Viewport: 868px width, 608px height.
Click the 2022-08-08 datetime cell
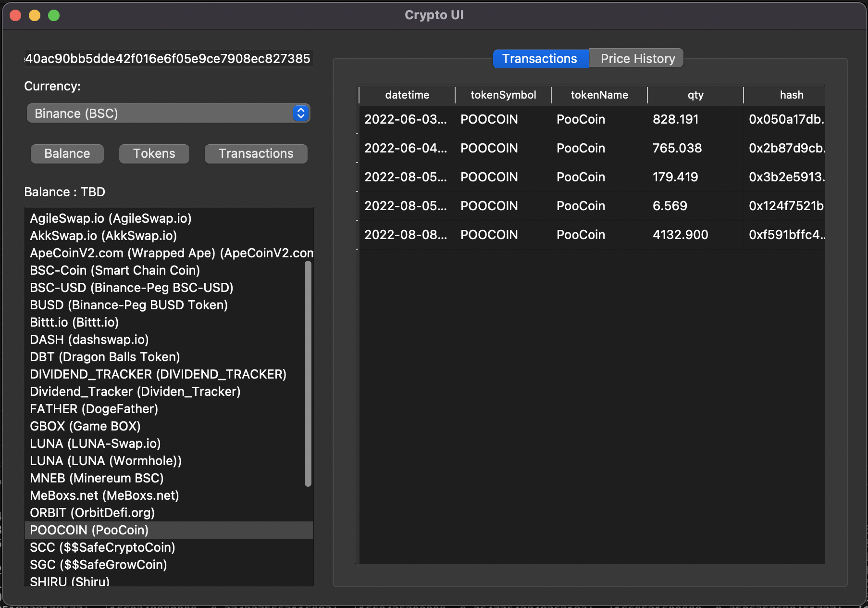pos(407,235)
